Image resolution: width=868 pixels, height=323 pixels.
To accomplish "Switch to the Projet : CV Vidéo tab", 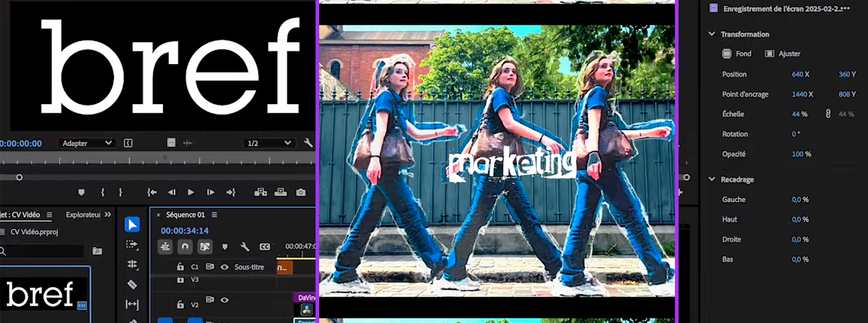I will pos(20,215).
